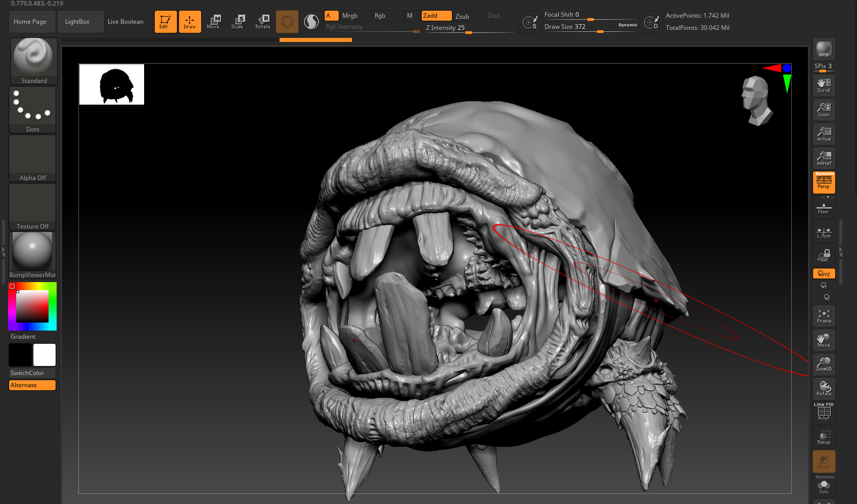This screenshot has height=504, width=857.
Task: Disable the Persp perspective toggle
Action: (x=824, y=182)
